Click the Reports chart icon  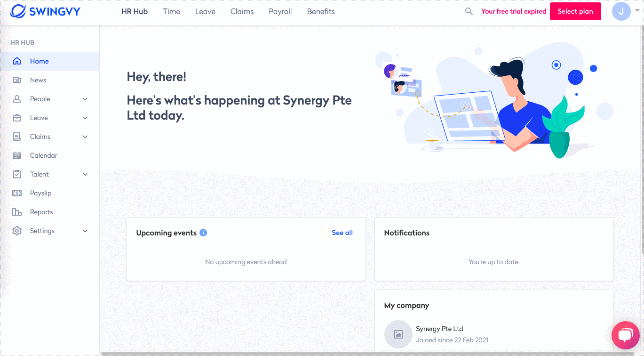coord(17,212)
